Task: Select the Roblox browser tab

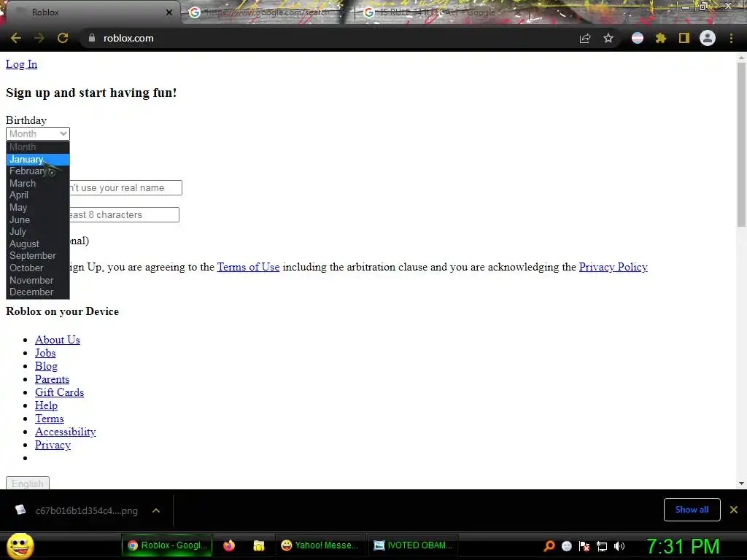Action: pos(90,12)
